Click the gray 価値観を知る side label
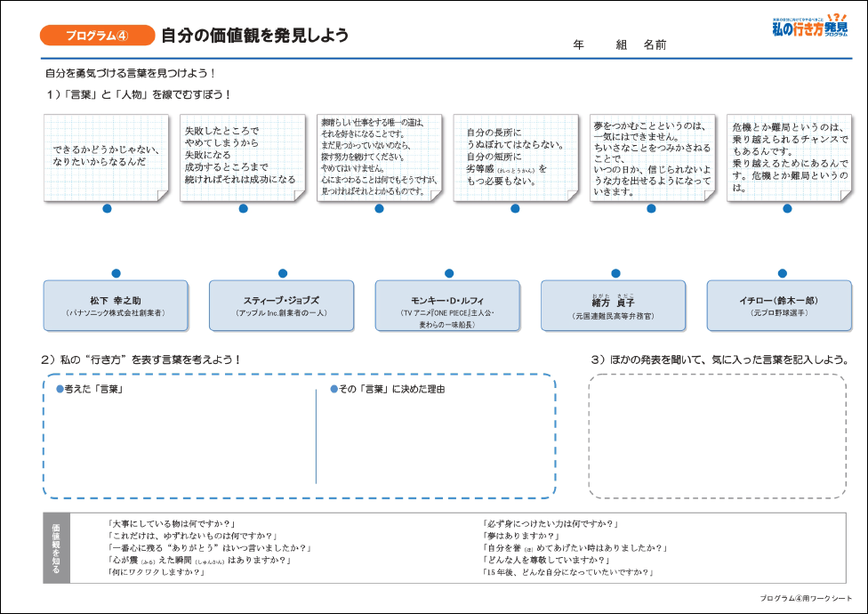868x614 pixels. [x=56, y=549]
